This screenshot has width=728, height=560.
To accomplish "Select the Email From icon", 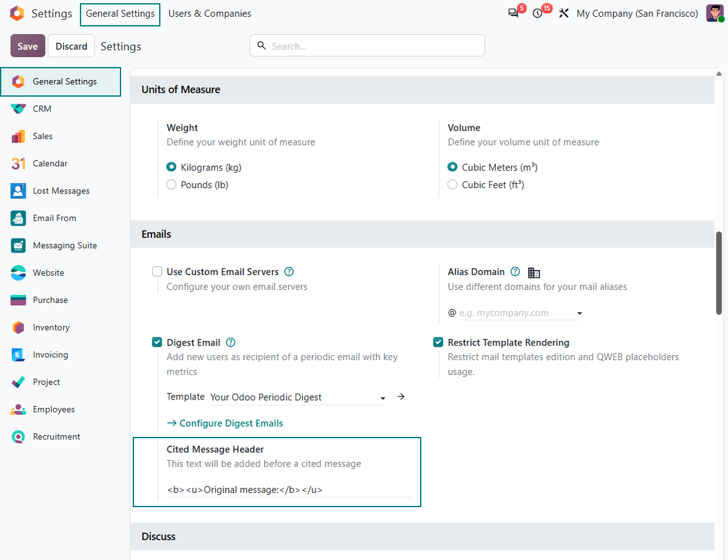I will pos(18,218).
